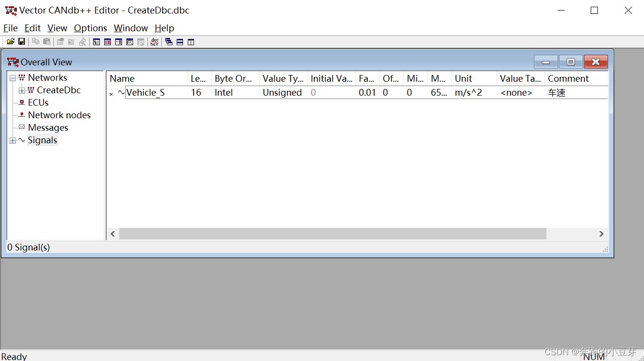Toggle dec/hex number display
This screenshot has height=361, width=644.
click(154, 42)
